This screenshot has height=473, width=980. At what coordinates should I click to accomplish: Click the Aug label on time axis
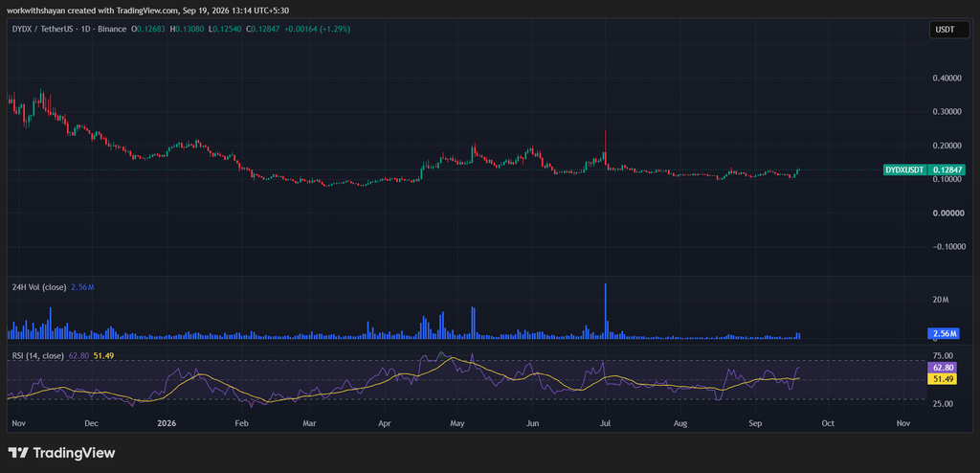click(x=680, y=423)
